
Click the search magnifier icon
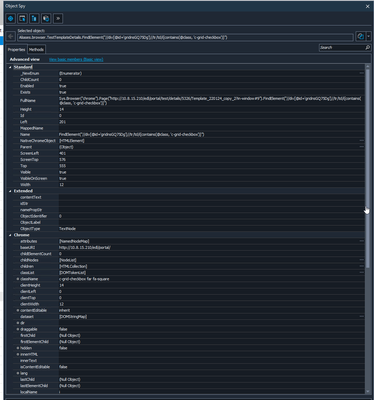click(367, 48)
